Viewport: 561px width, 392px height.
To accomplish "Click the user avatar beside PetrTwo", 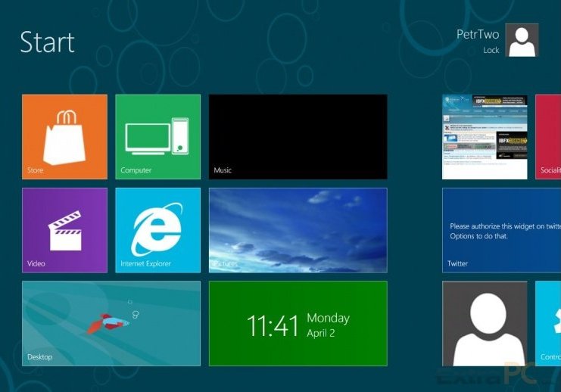I will coord(522,40).
